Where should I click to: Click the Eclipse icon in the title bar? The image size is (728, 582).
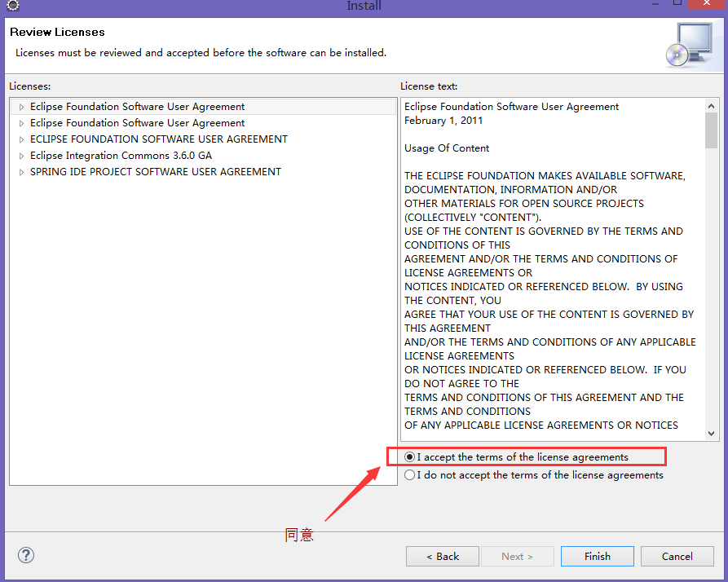pyautogui.click(x=13, y=5)
